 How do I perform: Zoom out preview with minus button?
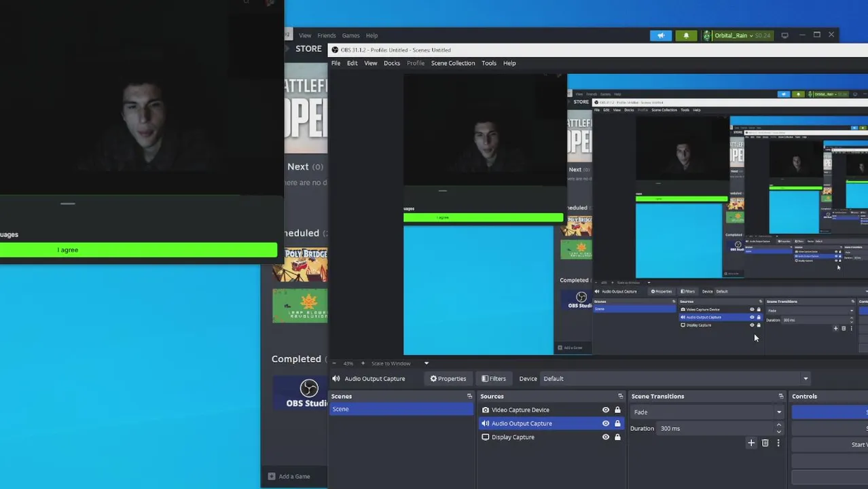point(334,363)
